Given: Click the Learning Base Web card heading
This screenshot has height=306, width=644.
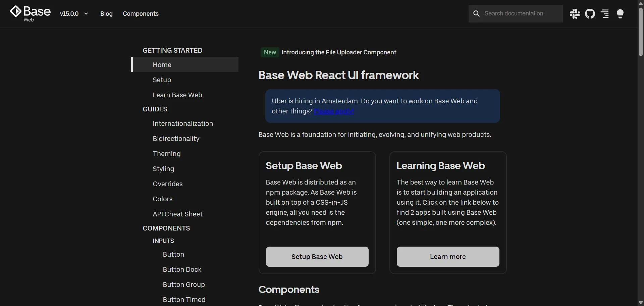Looking at the screenshot, I should (441, 166).
